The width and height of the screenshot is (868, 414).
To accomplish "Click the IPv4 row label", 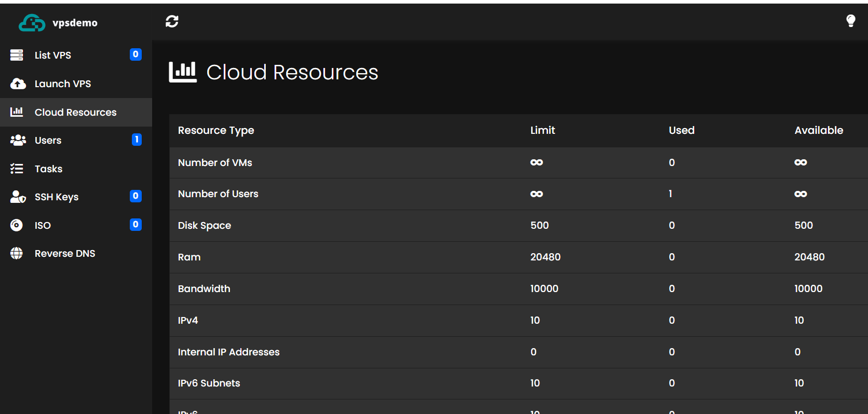I will click(x=188, y=320).
